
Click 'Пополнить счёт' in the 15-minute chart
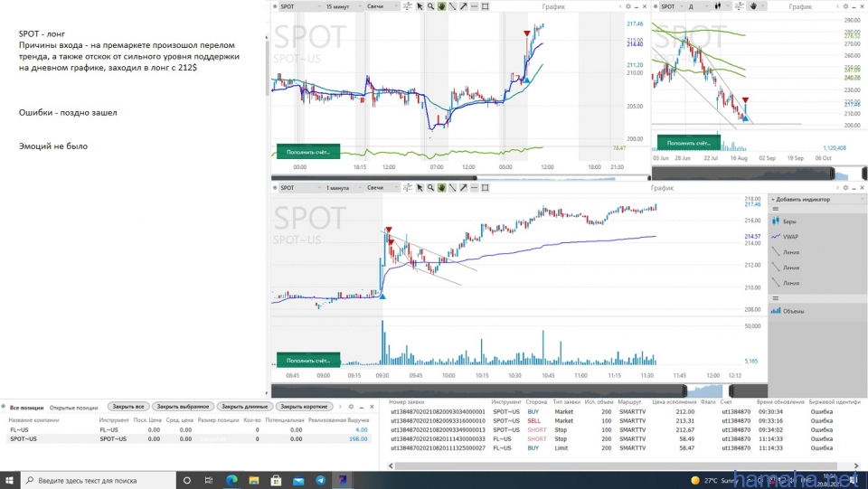pos(308,152)
